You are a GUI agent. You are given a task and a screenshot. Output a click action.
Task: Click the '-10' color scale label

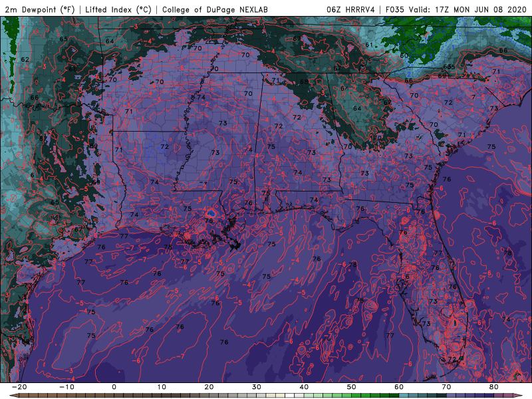(66, 387)
